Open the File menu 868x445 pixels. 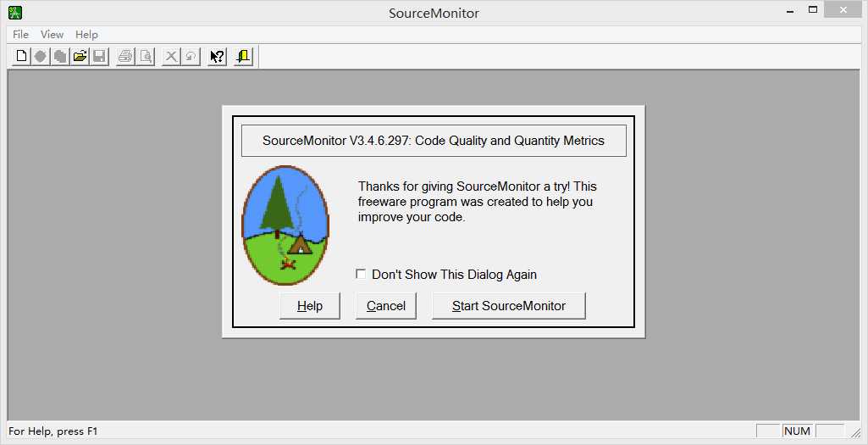(20, 35)
